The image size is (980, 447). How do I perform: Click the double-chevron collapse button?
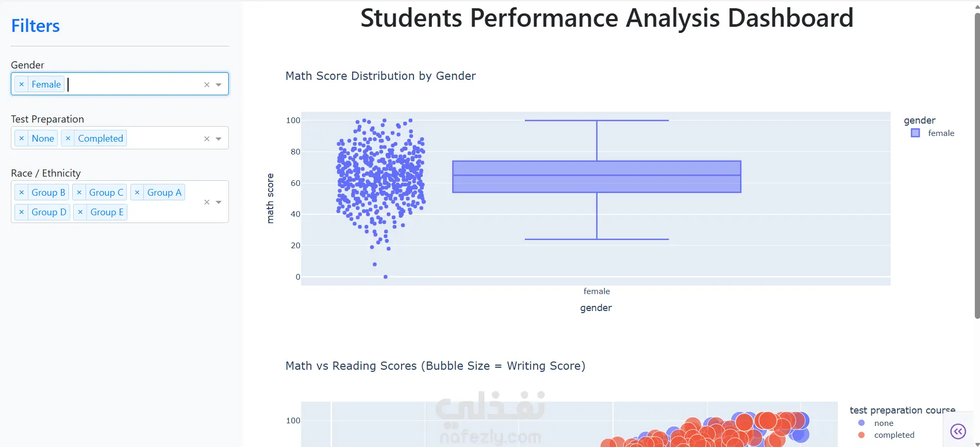pyautogui.click(x=958, y=431)
